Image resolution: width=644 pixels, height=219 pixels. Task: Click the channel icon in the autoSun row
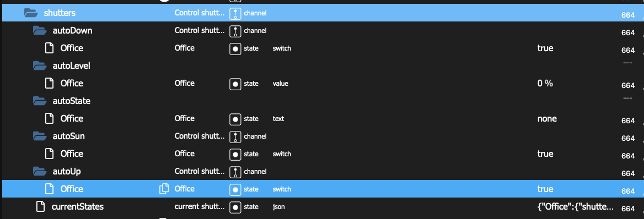click(x=235, y=136)
